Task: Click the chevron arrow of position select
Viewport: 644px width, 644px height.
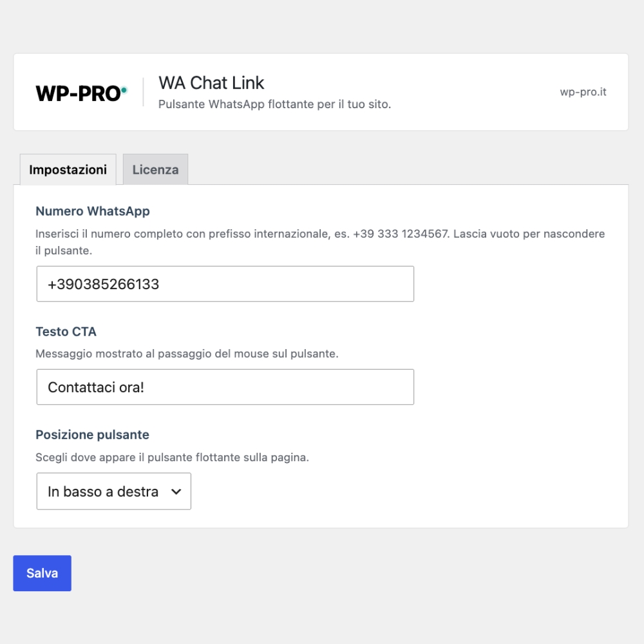Action: pos(176,491)
